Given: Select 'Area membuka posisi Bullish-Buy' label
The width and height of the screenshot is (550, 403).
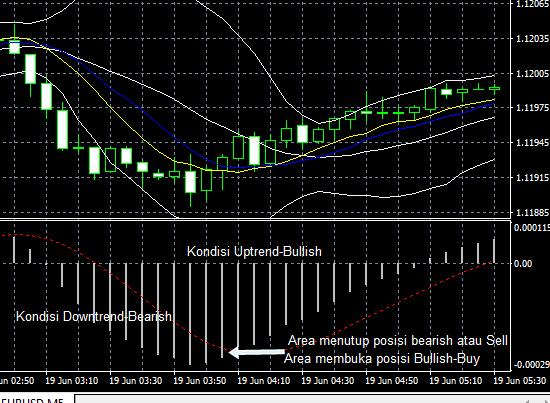Looking at the screenshot, I should point(382,359).
